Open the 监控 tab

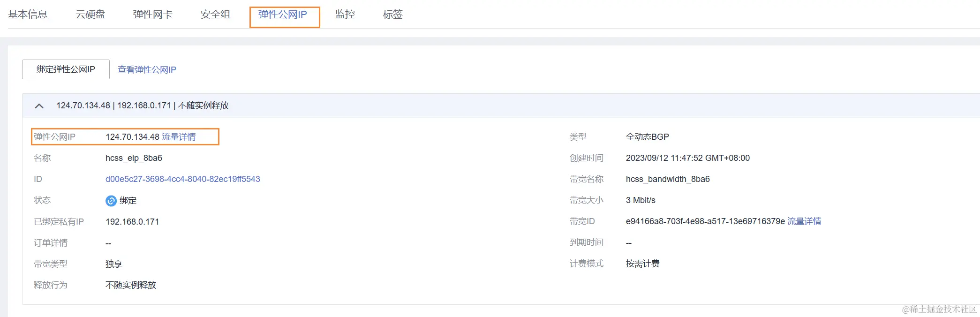pos(345,15)
